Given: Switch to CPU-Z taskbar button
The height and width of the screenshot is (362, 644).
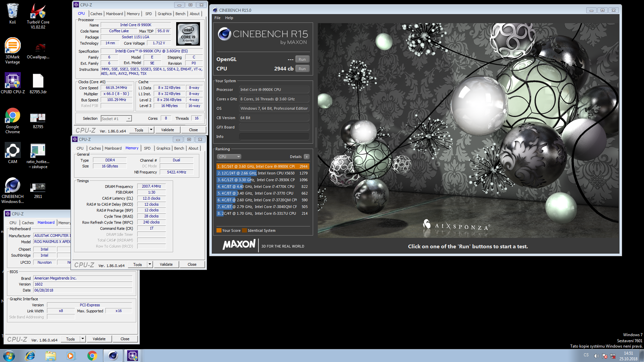Looking at the screenshot, I should click(133, 356).
